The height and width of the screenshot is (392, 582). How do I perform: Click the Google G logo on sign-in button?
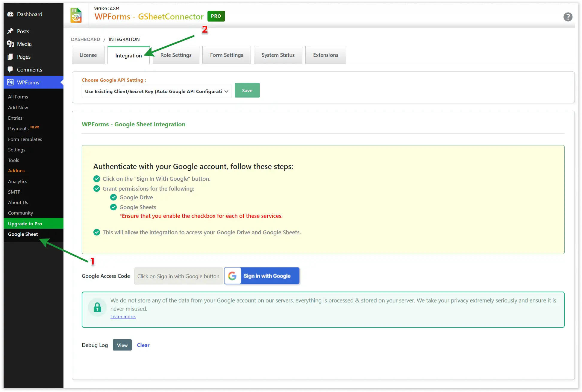(x=233, y=276)
